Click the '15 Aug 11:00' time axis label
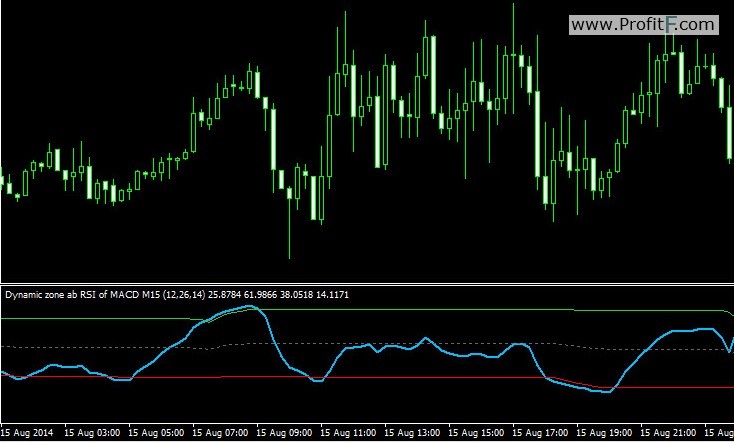 tap(348, 432)
